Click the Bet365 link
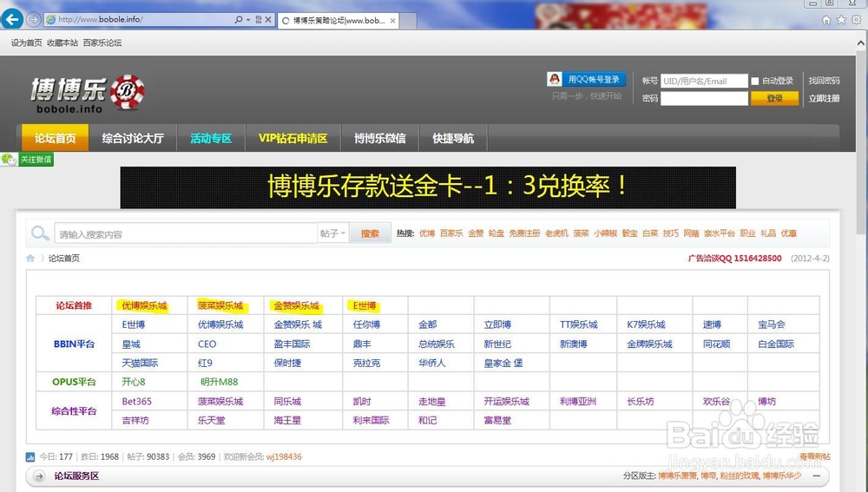 coord(137,401)
